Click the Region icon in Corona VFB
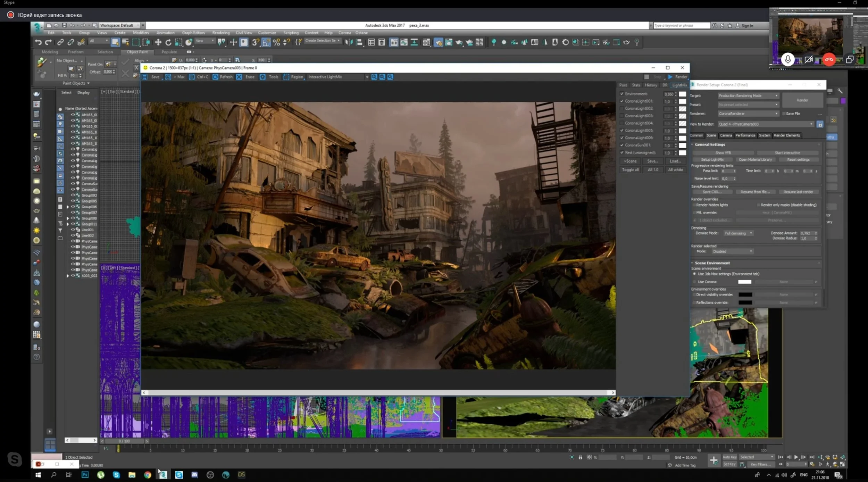868x482 pixels. pos(286,77)
